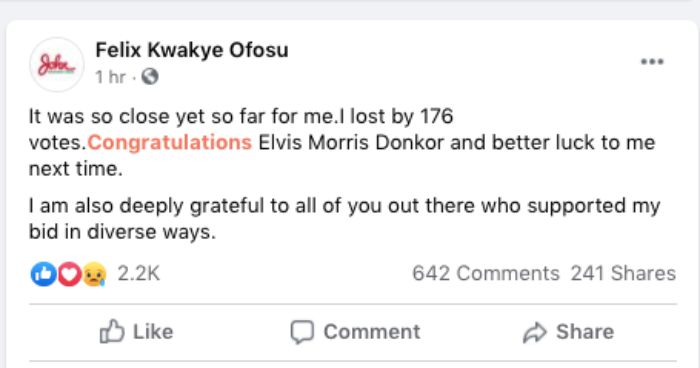Click the grateful supporters paragraph text

(344, 219)
